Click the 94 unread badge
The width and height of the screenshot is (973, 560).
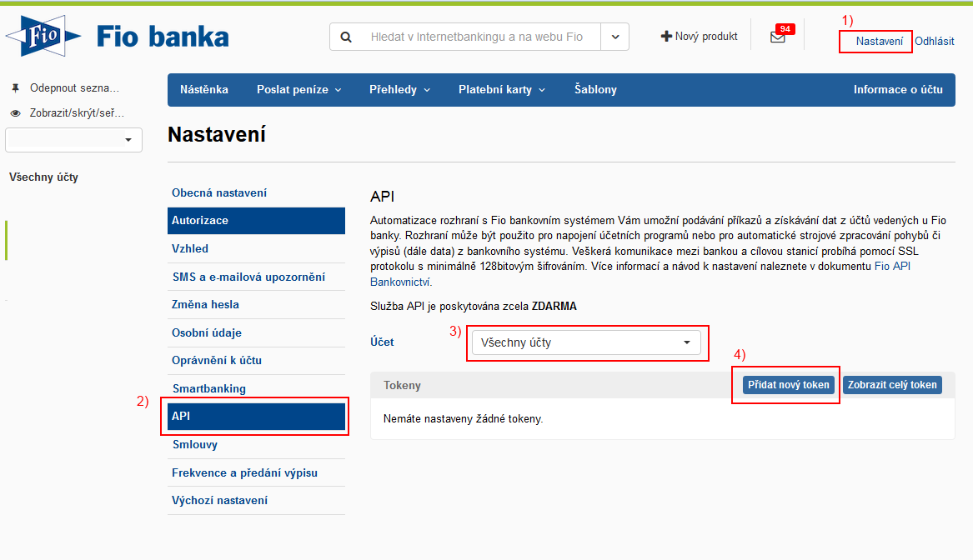[785, 29]
